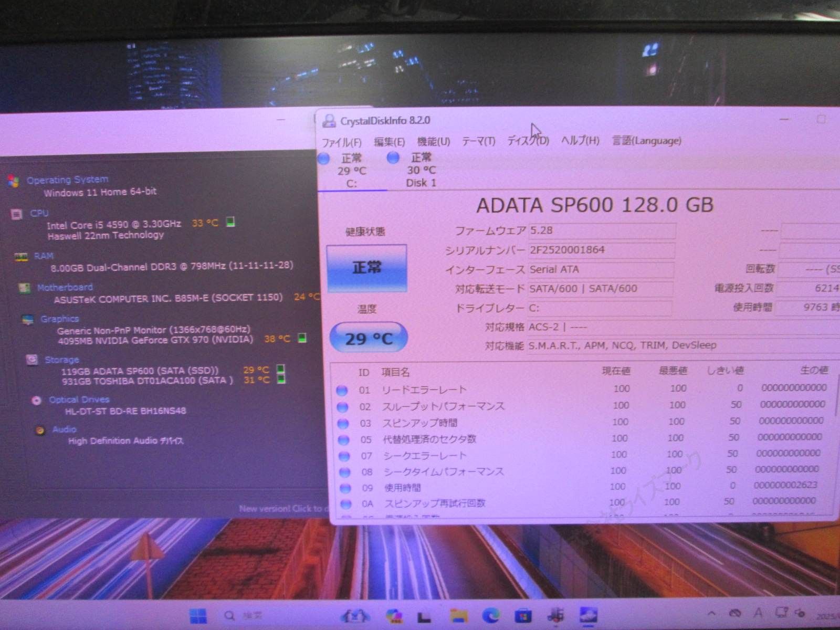Screen dimensions: 840x630
Task: Select the C: disk tab
Action: 352,171
